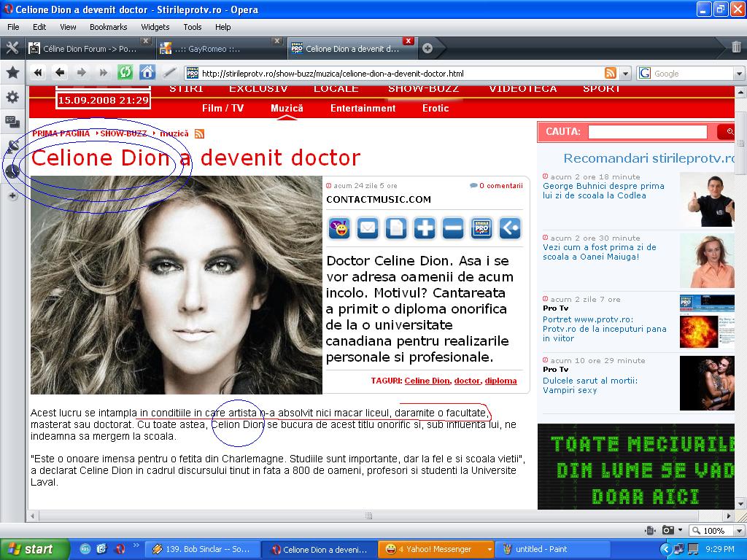Click the CAUTA search input field
The image size is (747, 560).
pyautogui.click(x=647, y=132)
